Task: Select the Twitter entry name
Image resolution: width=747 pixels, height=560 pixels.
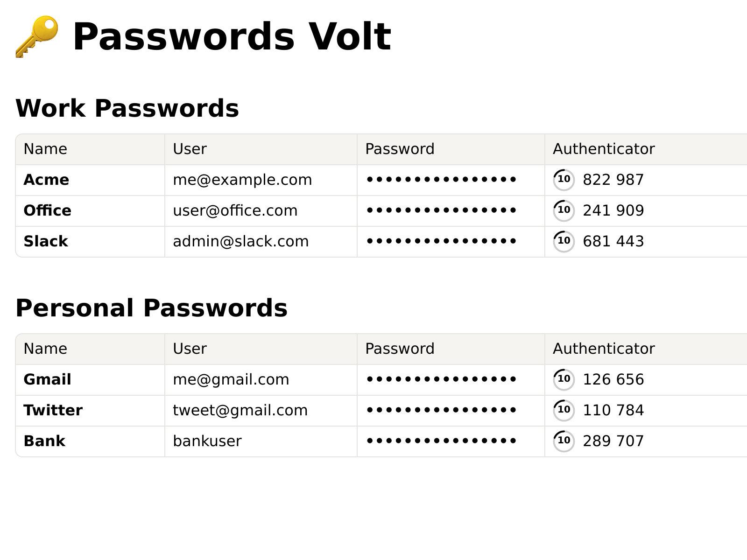Action: tap(53, 410)
